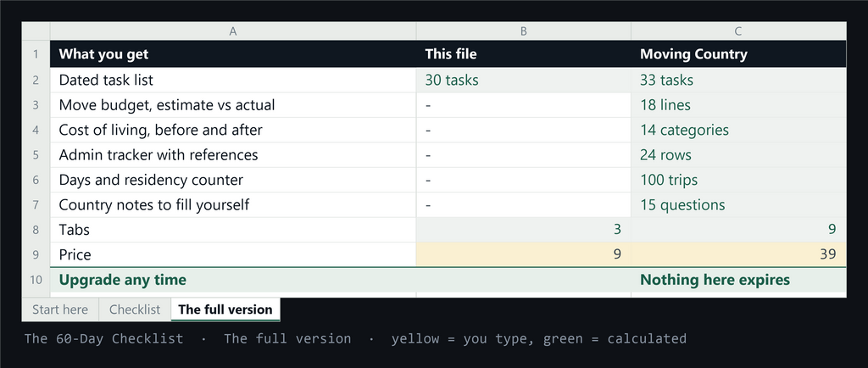This screenshot has height=368, width=868.
Task: Select the 'Moving Country' header cell
Action: pyautogui.click(x=738, y=54)
